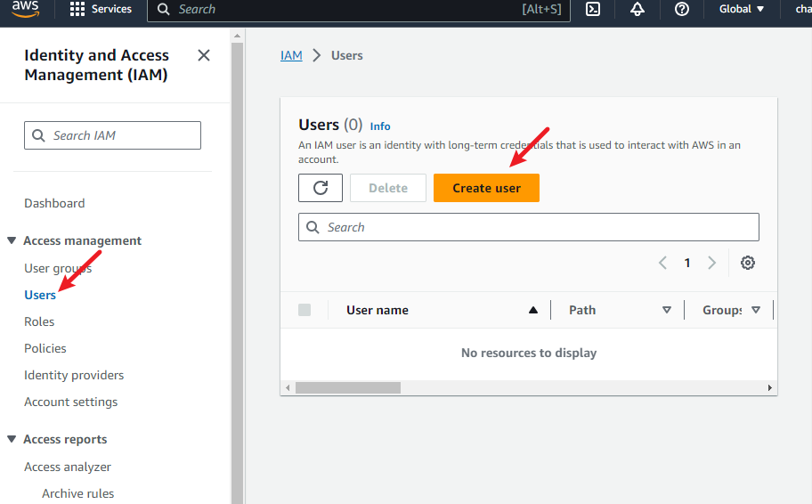This screenshot has height=504, width=812.
Task: Click the 'No resources to display' message
Action: pos(529,353)
